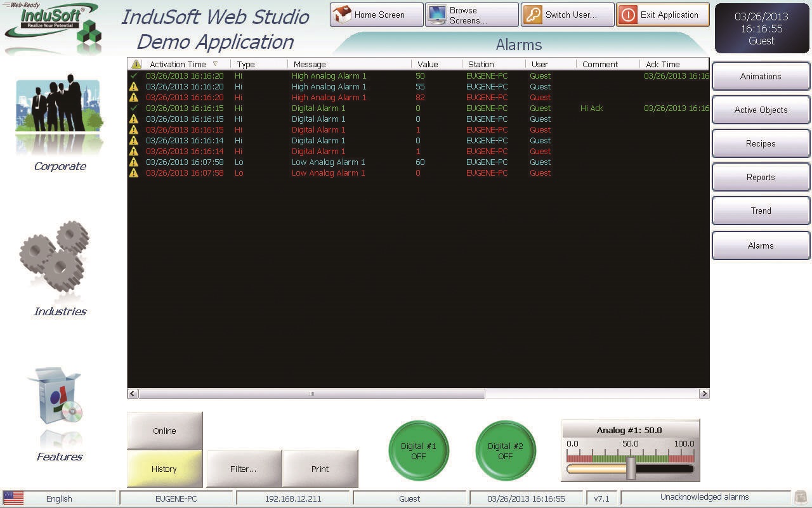
Task: Click the US flag language icon
Action: click(13, 498)
